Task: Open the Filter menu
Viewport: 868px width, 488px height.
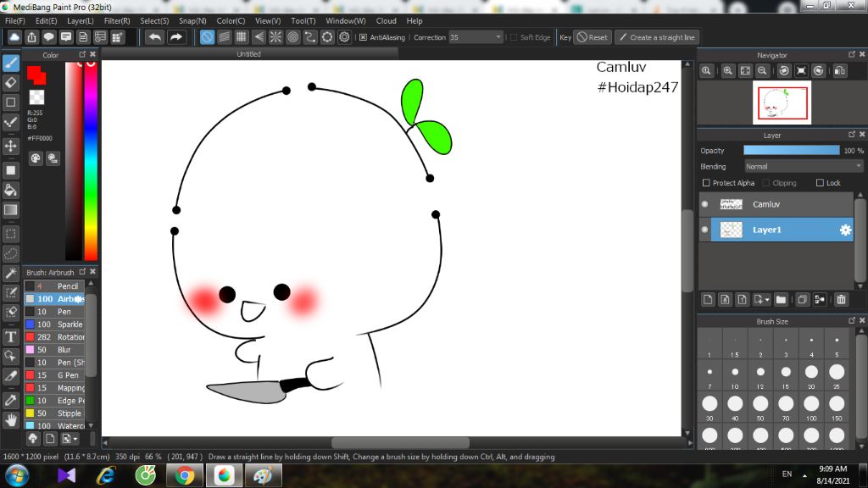Action: (117, 20)
